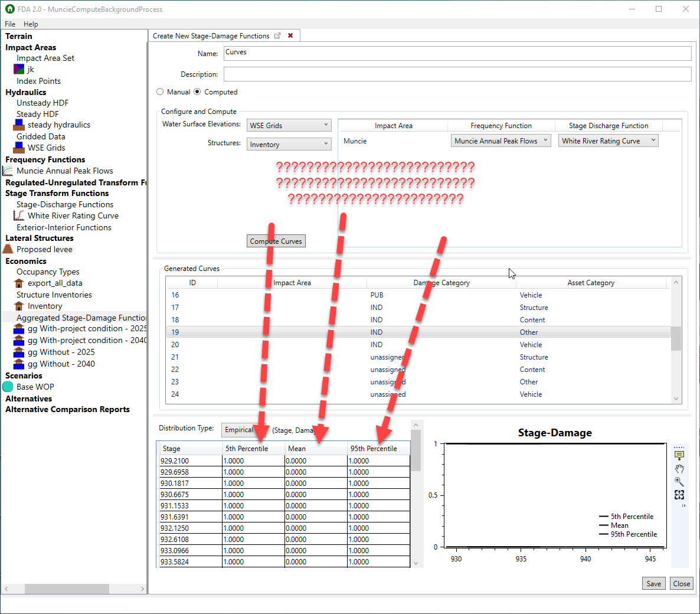Open the Water Surface Elevations dropdown
700x614 pixels.
325,125
